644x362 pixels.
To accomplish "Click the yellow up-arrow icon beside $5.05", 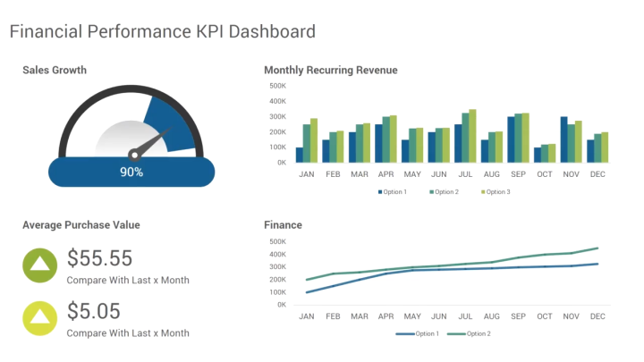I will click(x=40, y=318).
